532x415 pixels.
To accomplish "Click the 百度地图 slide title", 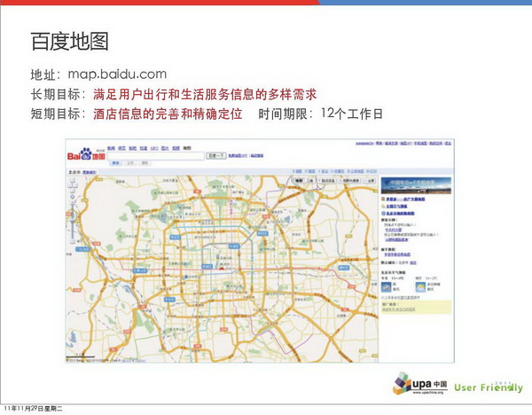I will (69, 41).
